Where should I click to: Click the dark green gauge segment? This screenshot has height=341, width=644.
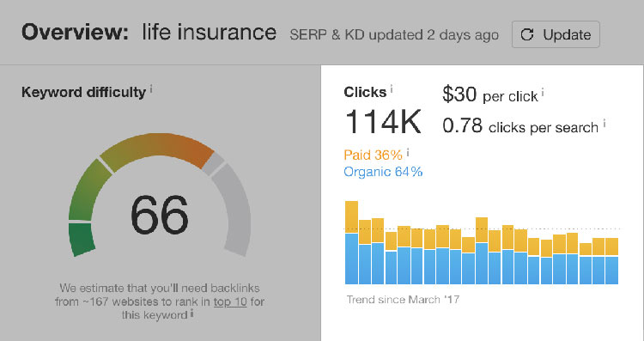82,239
